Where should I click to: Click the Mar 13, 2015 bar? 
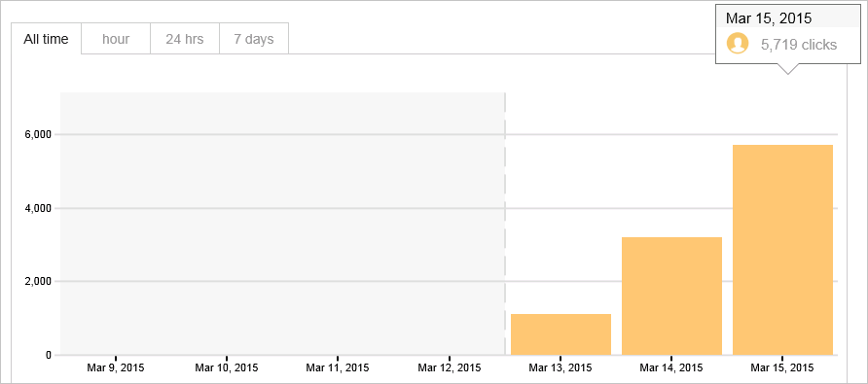[x=561, y=334]
